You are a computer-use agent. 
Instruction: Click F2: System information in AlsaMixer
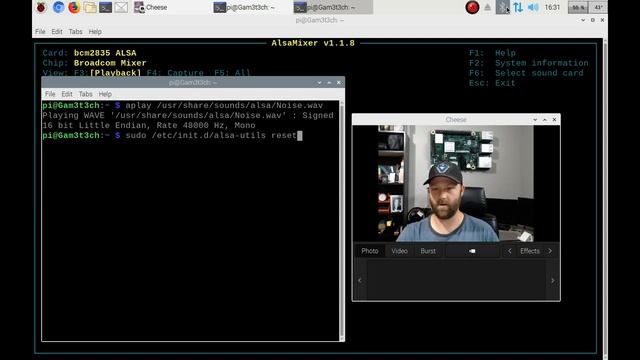(529, 63)
